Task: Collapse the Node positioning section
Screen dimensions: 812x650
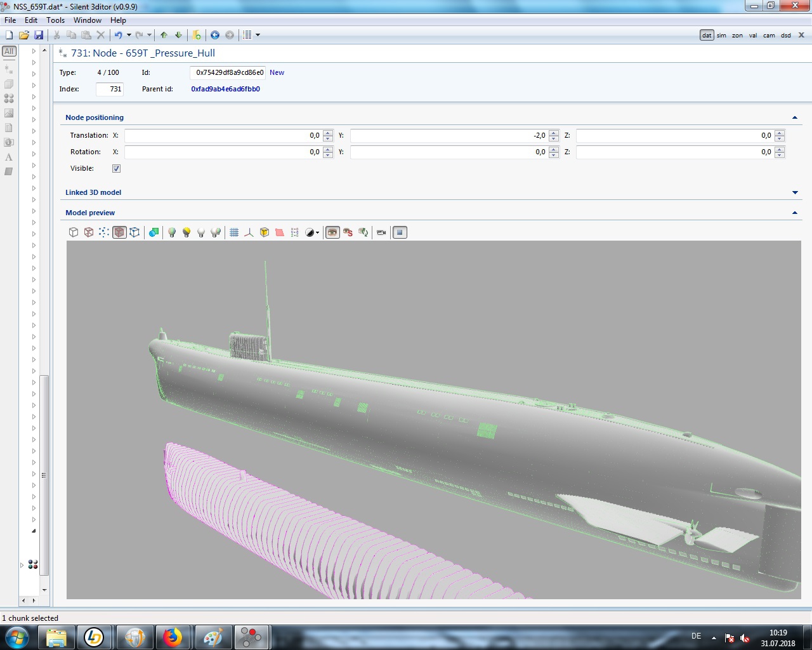Action: (x=795, y=117)
